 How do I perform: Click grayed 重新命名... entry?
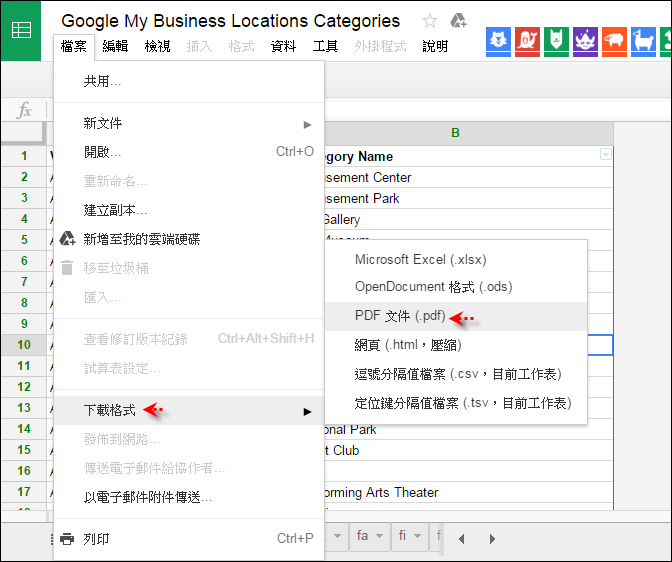pos(189,181)
